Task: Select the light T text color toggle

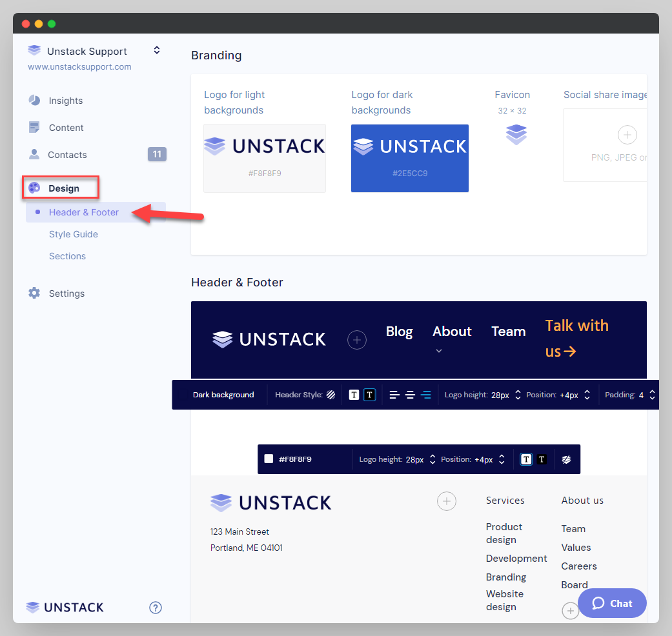Action: coord(354,394)
